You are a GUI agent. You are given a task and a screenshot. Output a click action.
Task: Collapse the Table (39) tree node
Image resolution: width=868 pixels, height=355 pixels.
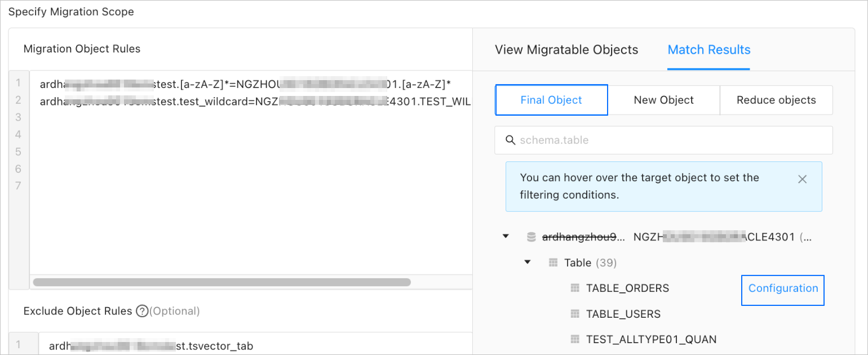click(x=528, y=262)
